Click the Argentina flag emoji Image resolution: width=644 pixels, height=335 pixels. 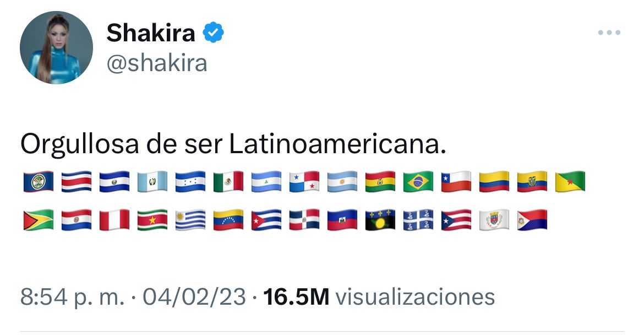(x=342, y=182)
